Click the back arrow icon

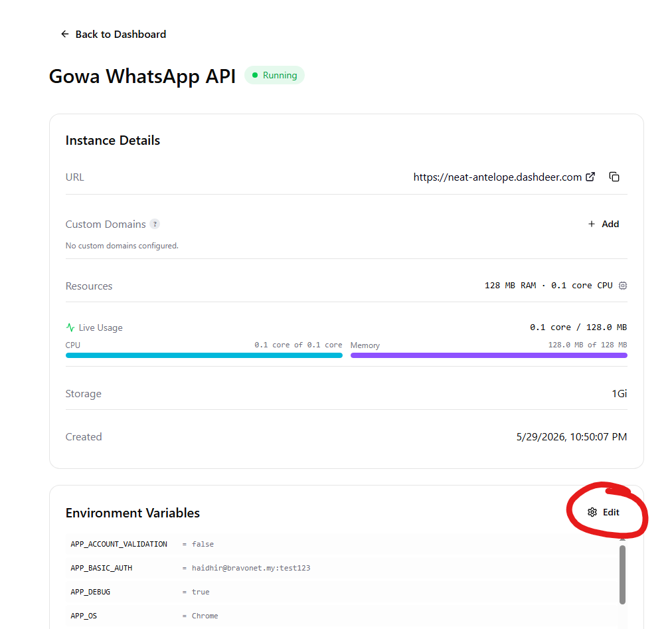click(64, 34)
